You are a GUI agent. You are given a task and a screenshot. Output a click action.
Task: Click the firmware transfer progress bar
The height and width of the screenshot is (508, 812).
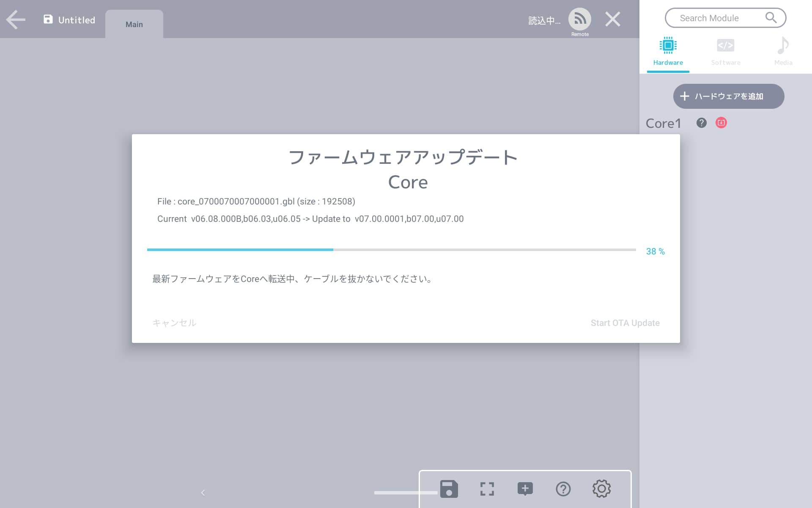coord(391,250)
